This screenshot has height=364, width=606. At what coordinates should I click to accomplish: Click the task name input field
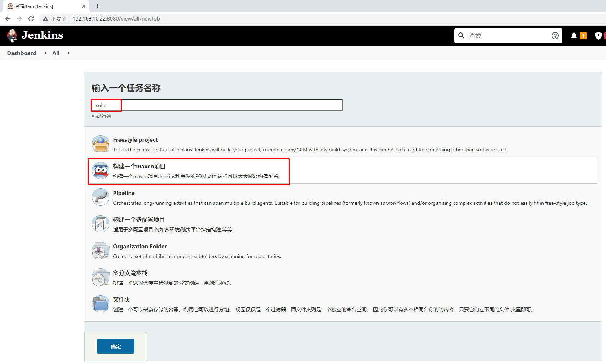[217, 105]
